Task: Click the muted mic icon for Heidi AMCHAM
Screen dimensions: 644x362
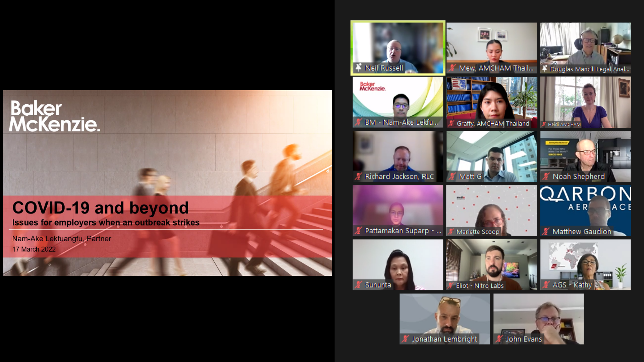Action: (x=544, y=124)
